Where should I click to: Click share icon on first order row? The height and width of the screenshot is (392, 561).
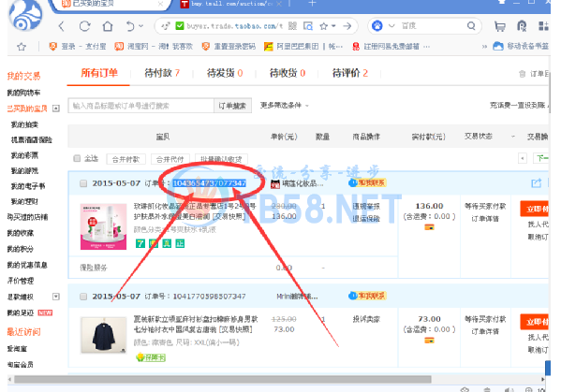click(x=536, y=183)
